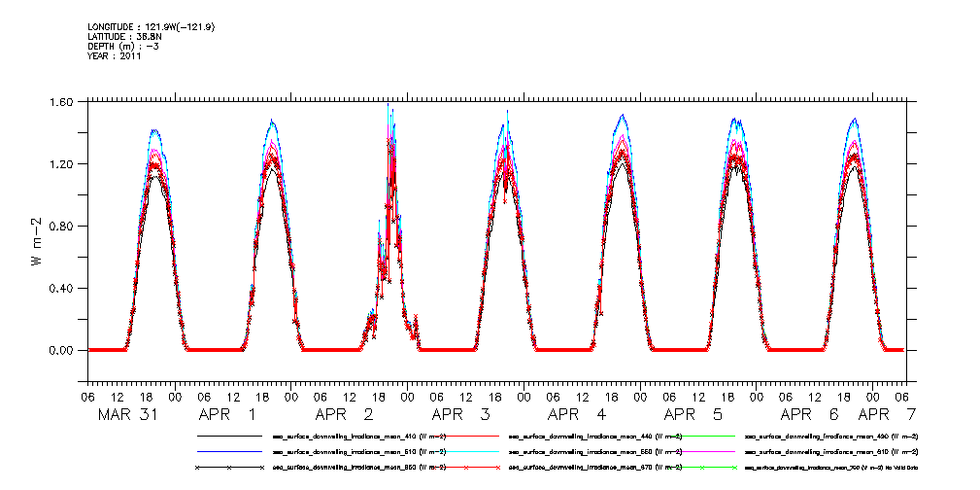Click the legend label ending in mean_610 (W m-2)
980x490 pixels.
click(x=831, y=451)
